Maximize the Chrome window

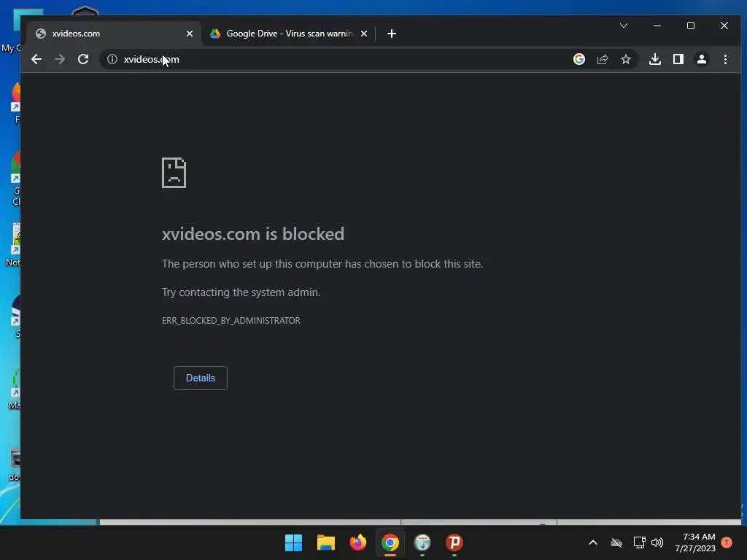(690, 26)
